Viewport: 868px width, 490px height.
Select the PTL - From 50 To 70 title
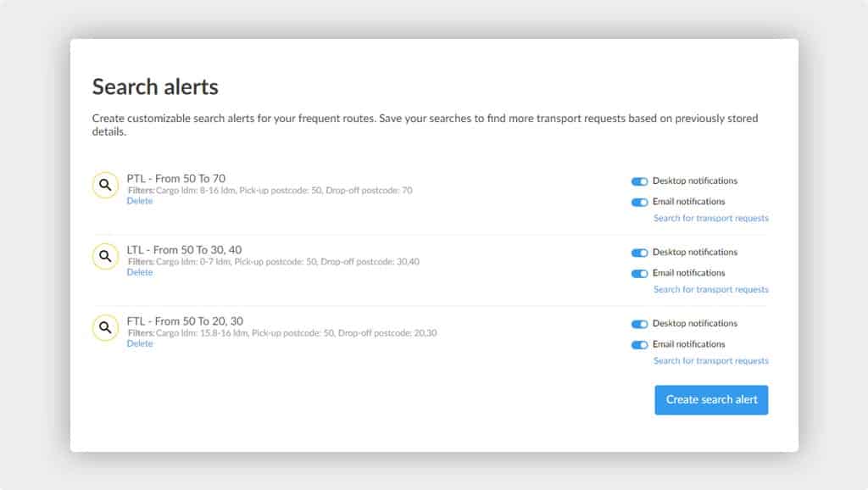(176, 178)
